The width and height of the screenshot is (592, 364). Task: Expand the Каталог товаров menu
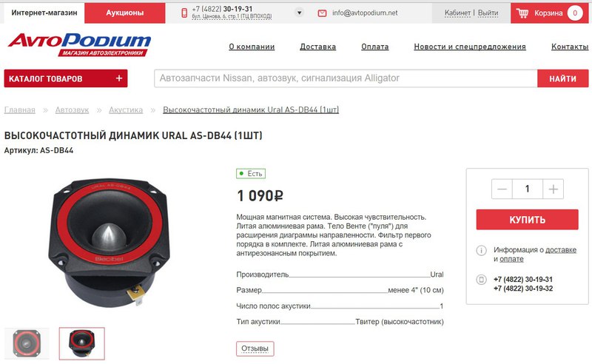[x=66, y=78]
